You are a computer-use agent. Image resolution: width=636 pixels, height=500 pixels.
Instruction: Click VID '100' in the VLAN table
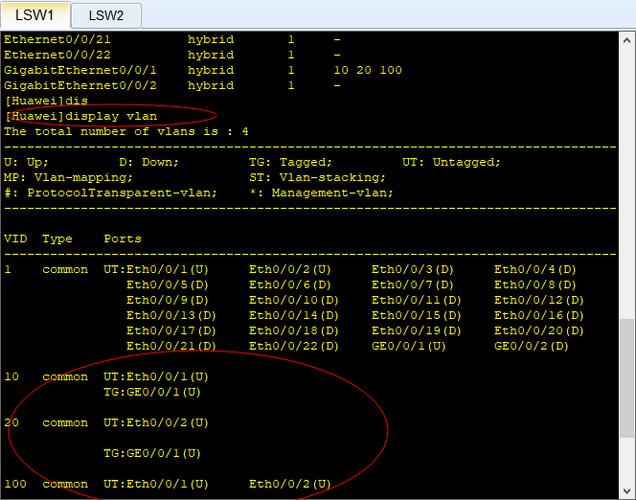[15, 484]
